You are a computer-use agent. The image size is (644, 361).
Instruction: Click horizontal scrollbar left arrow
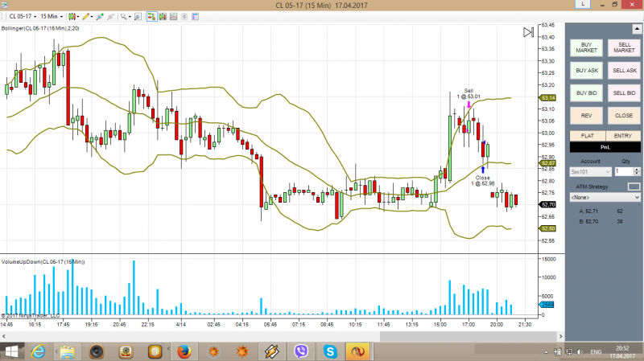pyautogui.click(x=4, y=336)
